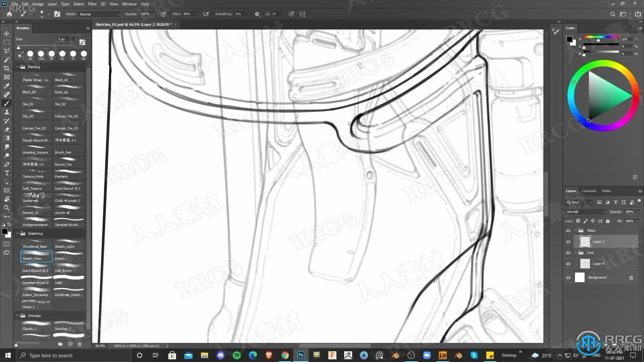Select the Eraser tool

(7, 129)
